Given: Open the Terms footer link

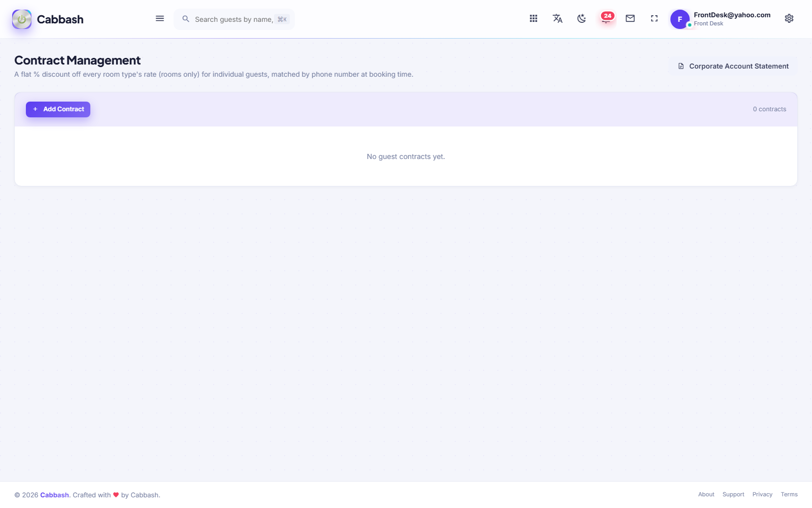Looking at the screenshot, I should coord(789,494).
